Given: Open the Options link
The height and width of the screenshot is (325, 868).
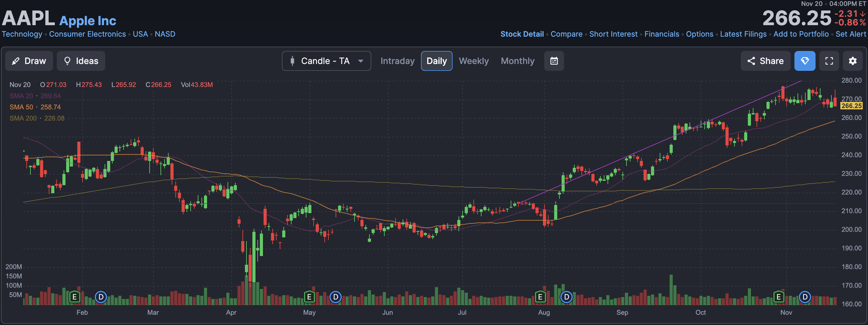Looking at the screenshot, I should point(699,34).
